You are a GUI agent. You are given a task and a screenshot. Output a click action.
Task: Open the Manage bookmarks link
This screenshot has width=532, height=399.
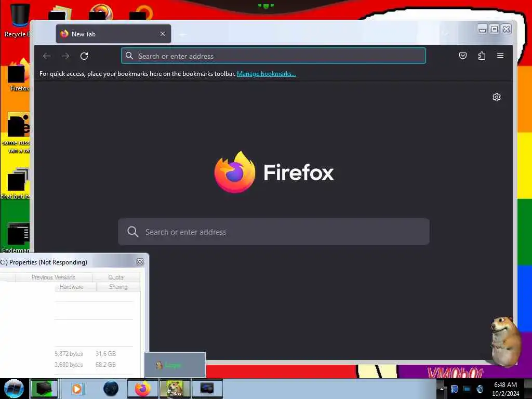267,74
